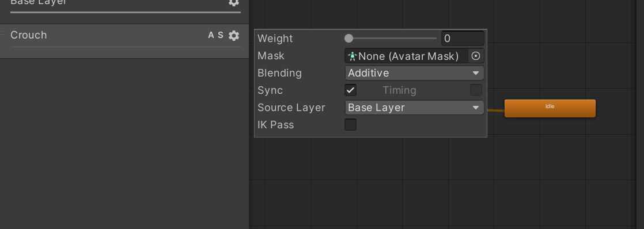The width and height of the screenshot is (644, 229).
Task: Click the 'A' additive indicator on Crouch
Action: coord(211,35)
